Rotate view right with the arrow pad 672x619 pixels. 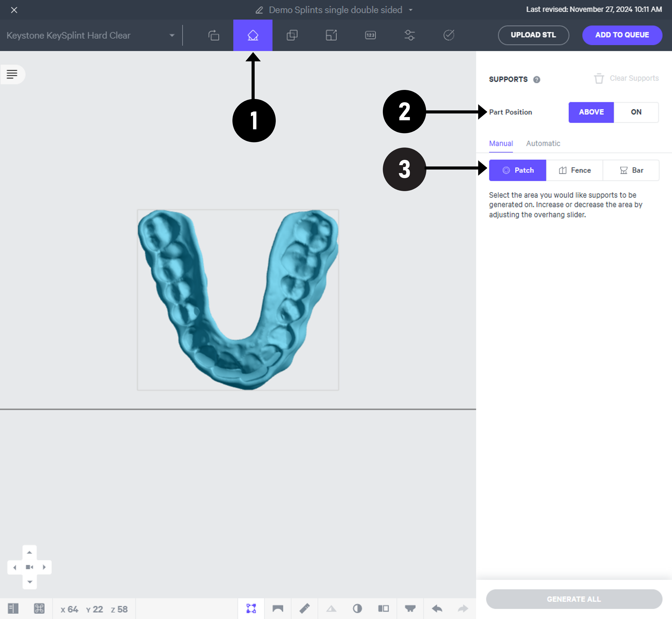click(44, 567)
